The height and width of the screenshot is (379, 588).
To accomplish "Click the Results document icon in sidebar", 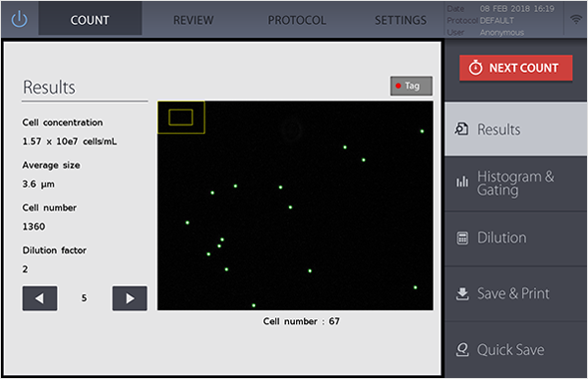I will [x=461, y=129].
